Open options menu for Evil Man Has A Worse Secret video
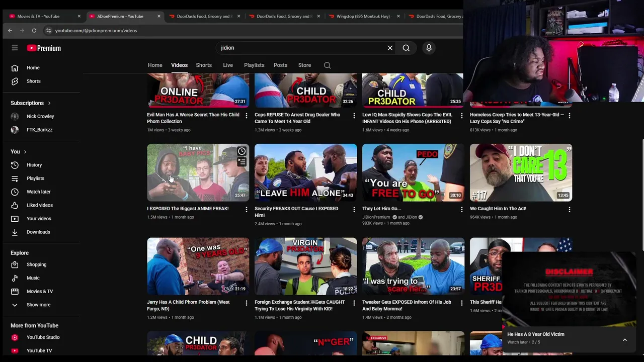The width and height of the screenshot is (644, 362). [246, 116]
